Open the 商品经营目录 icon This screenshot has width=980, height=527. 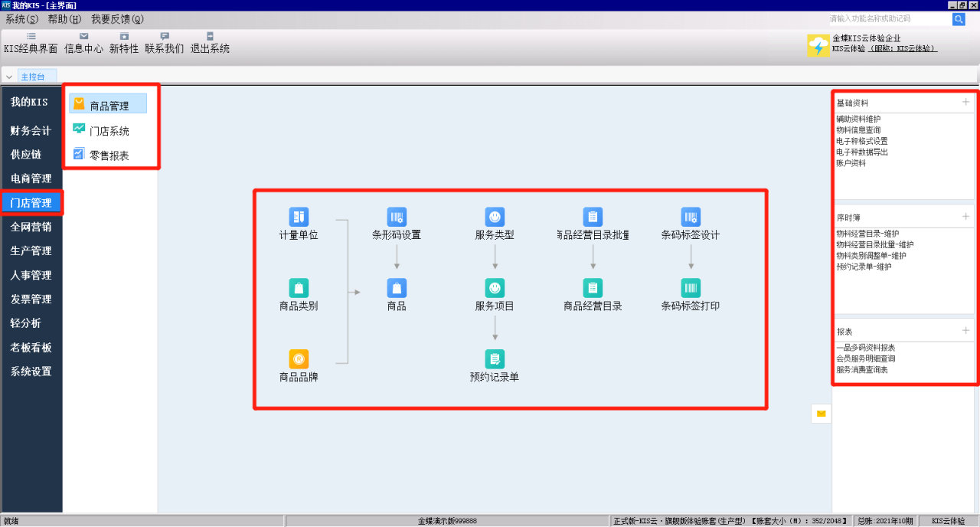coord(593,288)
